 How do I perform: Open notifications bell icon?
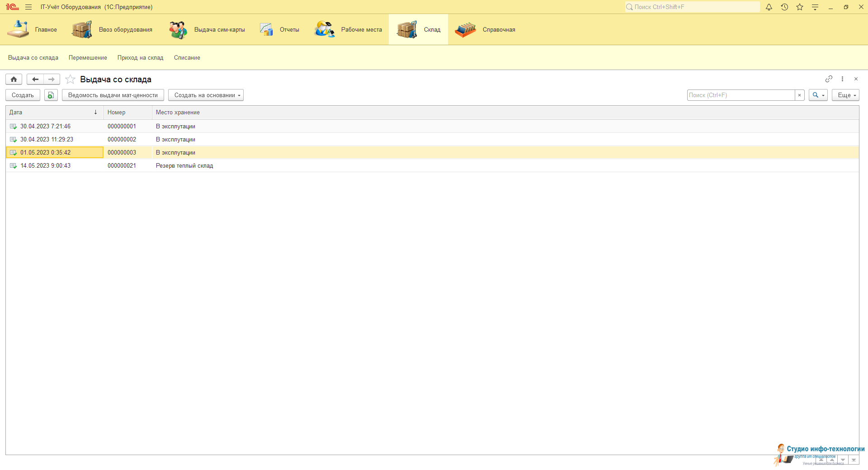[x=769, y=7]
